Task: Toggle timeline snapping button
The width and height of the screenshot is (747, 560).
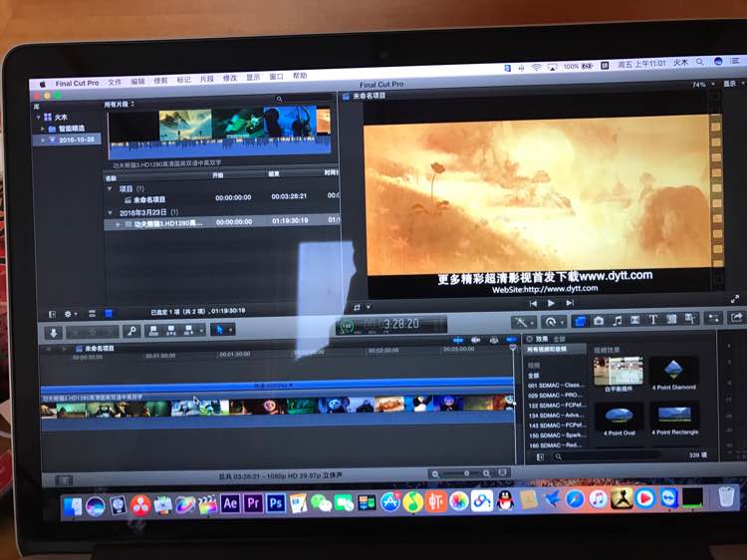Action: click(x=511, y=340)
